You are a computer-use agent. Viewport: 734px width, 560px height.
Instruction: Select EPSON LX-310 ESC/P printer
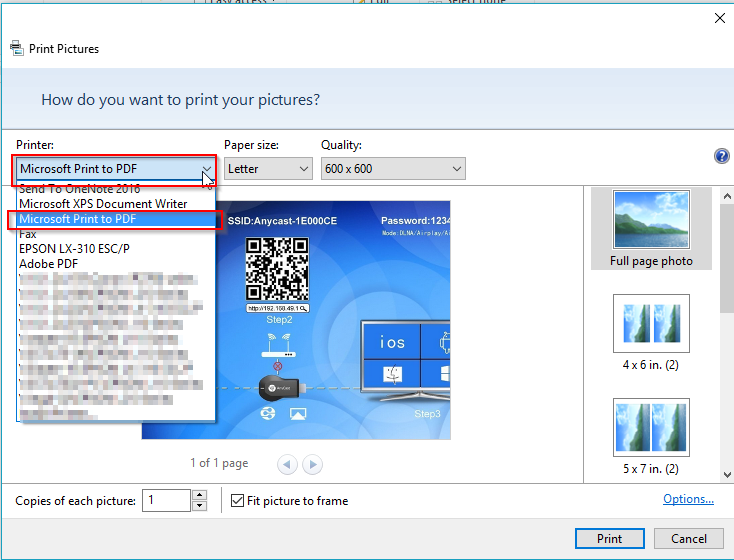116,249
